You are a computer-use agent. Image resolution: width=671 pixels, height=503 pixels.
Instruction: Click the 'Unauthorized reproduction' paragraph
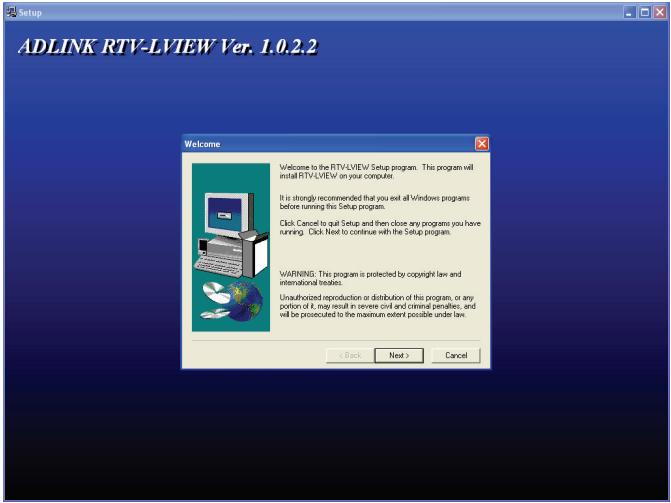pyautogui.click(x=377, y=306)
